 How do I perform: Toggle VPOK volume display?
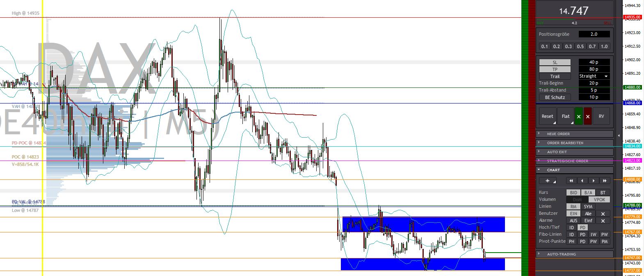point(599,200)
